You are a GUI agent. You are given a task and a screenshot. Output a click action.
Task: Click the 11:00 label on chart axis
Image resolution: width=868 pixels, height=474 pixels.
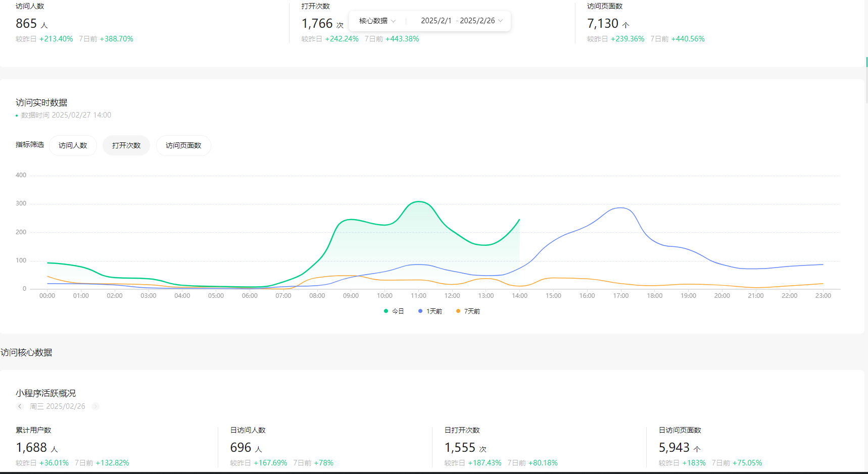coord(418,296)
